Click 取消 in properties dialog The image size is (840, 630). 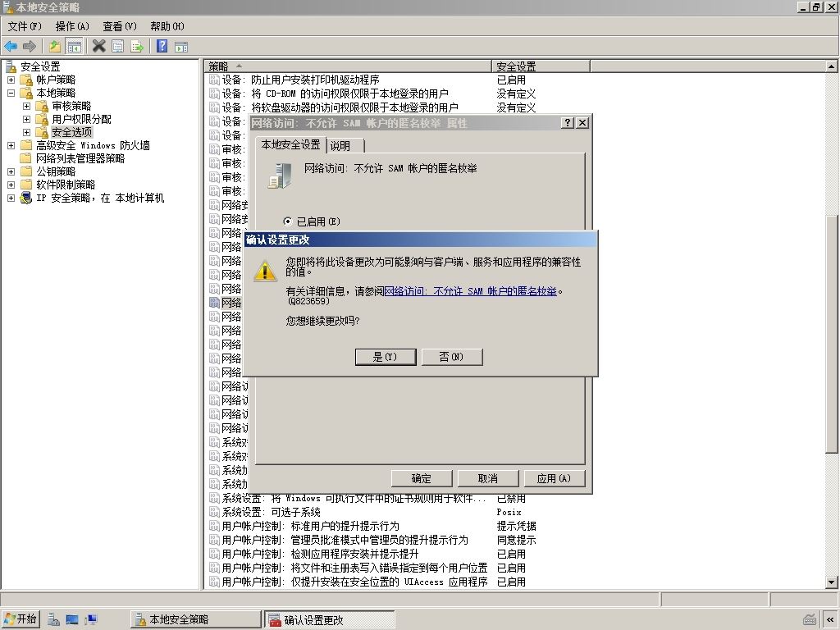pyautogui.click(x=488, y=478)
